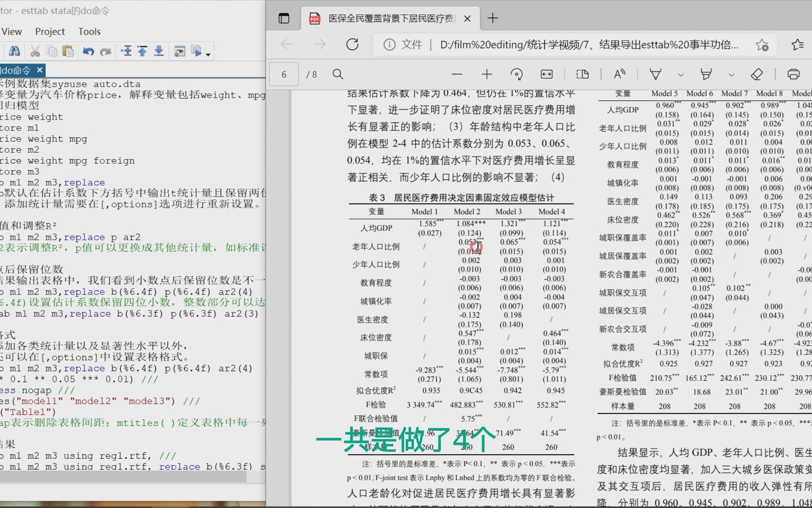The height and width of the screenshot is (508, 812).
Task: Click the Paste clipboard icon
Action: 68,52
